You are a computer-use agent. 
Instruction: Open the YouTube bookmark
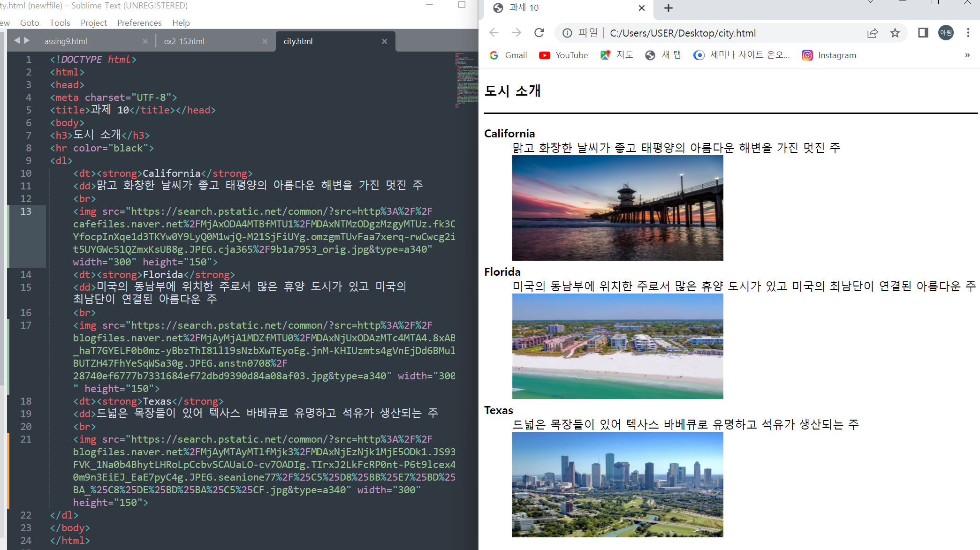click(x=563, y=55)
